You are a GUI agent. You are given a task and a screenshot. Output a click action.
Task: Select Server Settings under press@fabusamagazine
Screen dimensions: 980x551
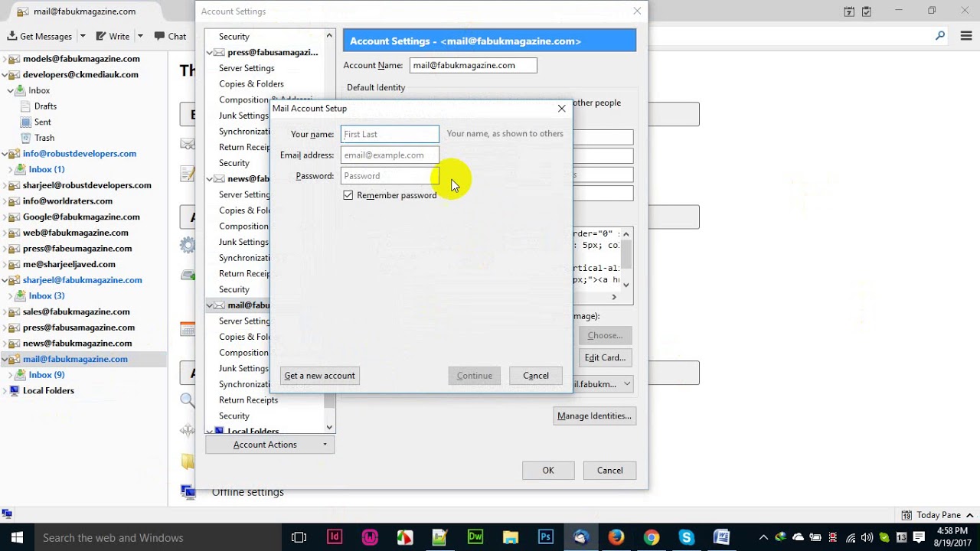(x=247, y=68)
